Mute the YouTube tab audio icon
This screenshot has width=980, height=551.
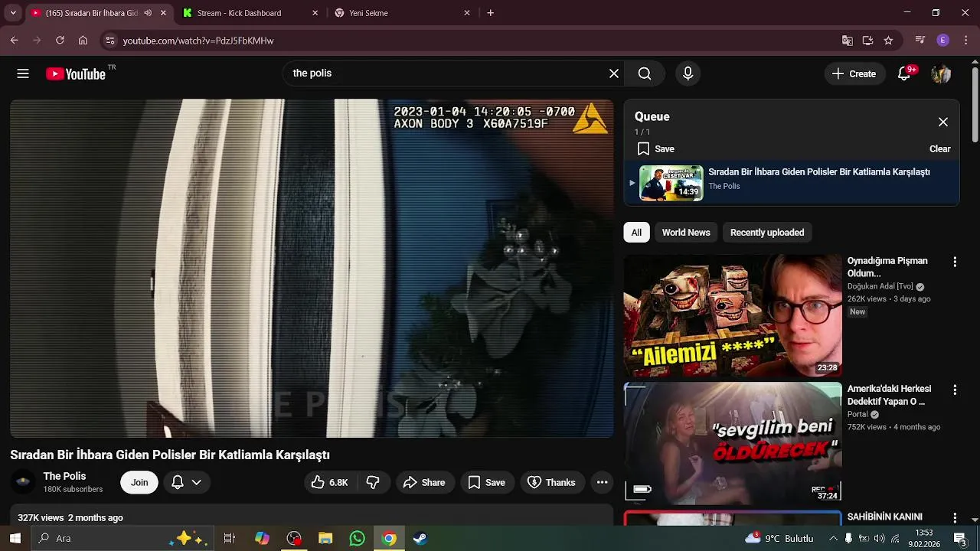click(148, 13)
